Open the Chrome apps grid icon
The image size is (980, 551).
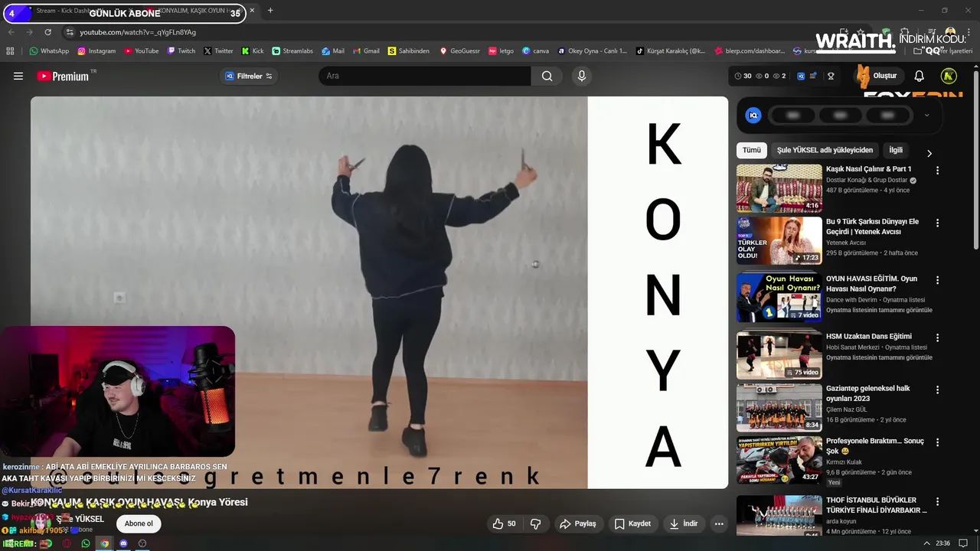click(10, 51)
